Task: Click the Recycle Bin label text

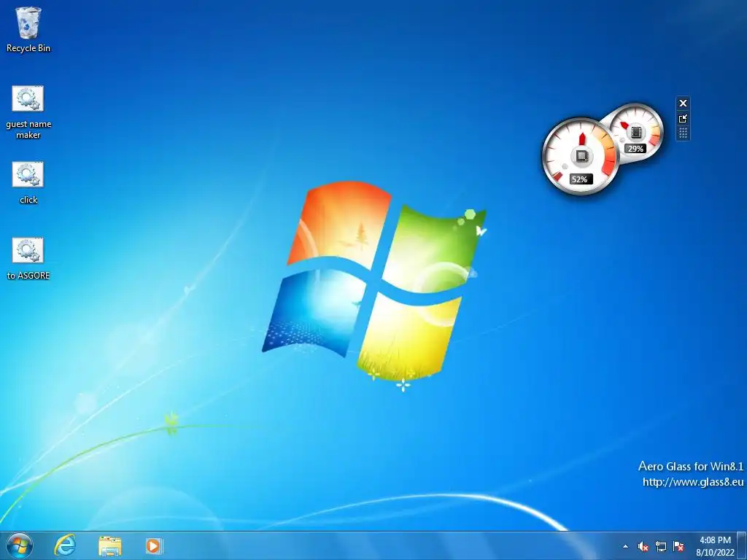Action: point(28,48)
